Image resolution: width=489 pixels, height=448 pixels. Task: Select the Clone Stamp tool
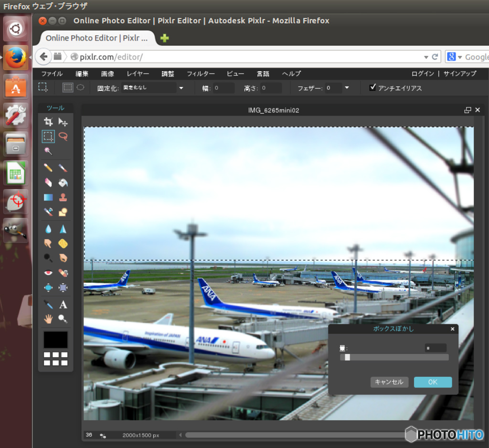(63, 197)
